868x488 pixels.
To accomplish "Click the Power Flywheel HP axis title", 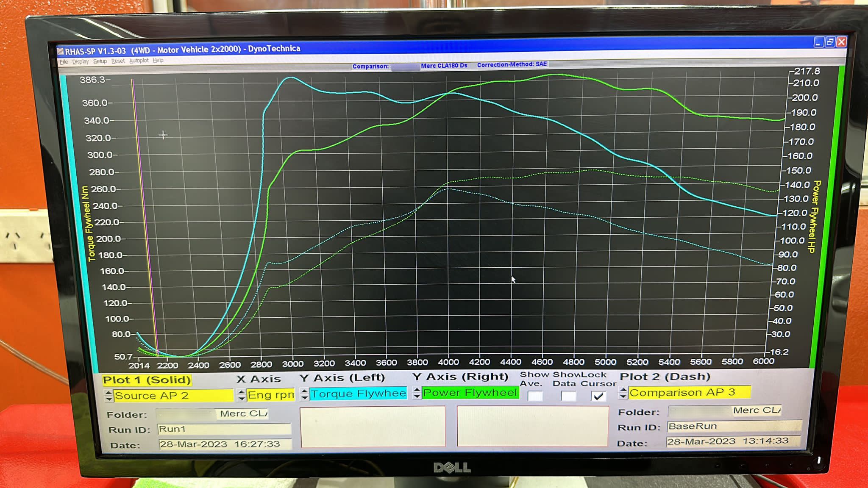I will coord(814,216).
